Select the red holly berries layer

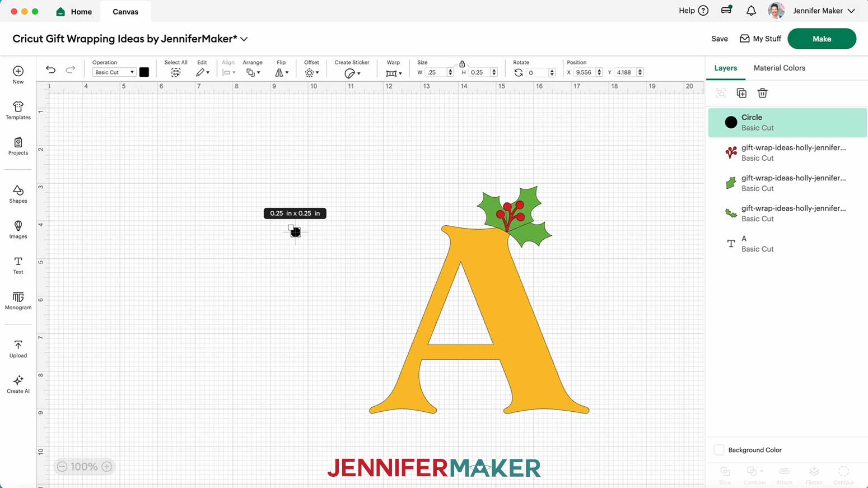pos(787,152)
